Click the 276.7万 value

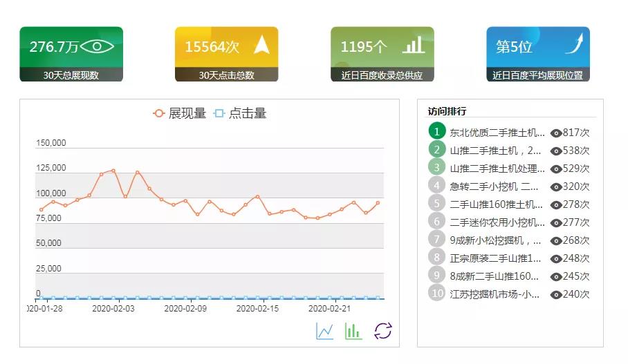tap(54, 47)
